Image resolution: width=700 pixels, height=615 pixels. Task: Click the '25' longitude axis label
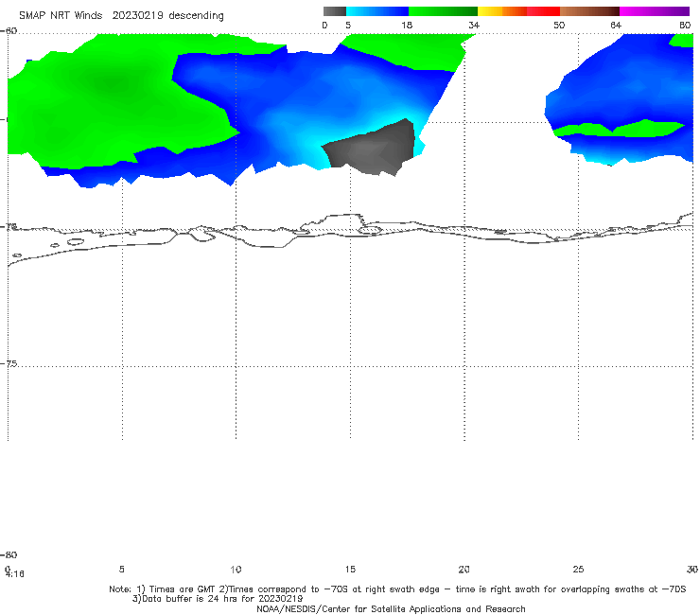pos(578,569)
